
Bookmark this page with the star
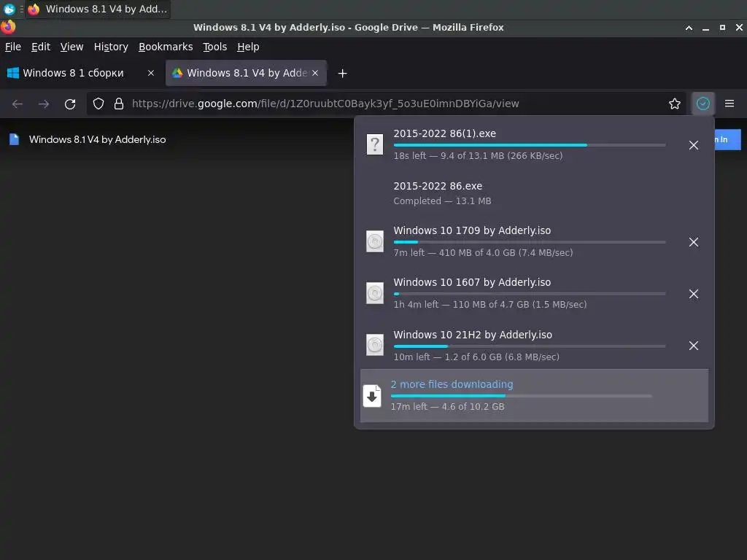(674, 104)
